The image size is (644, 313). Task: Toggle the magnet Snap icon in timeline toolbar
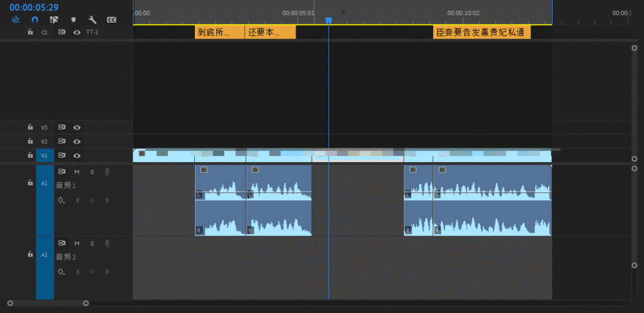(35, 19)
